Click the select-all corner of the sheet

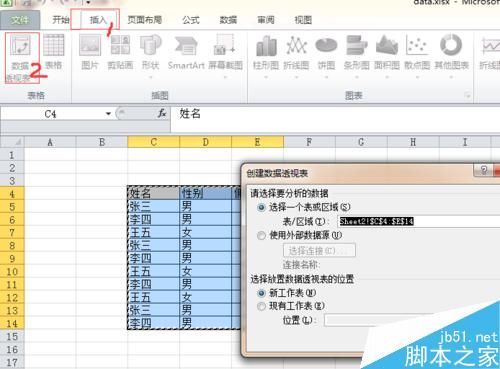(12, 142)
